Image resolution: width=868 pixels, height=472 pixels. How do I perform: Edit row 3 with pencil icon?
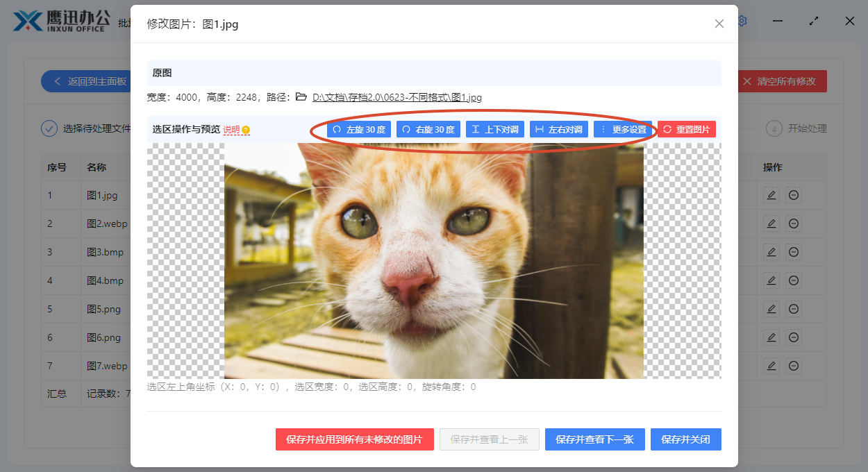tap(771, 252)
